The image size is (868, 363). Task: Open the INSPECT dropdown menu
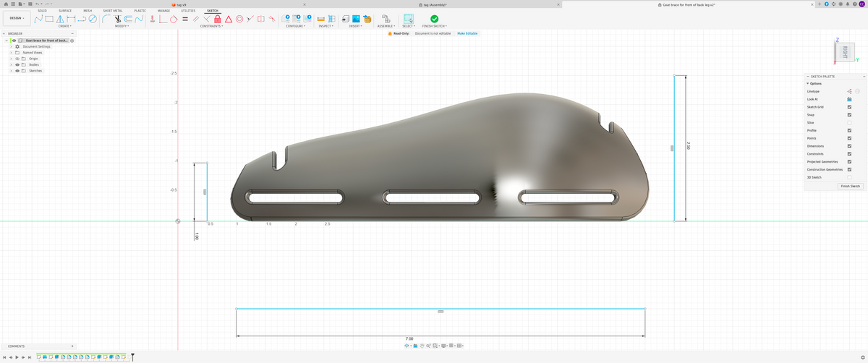326,26
